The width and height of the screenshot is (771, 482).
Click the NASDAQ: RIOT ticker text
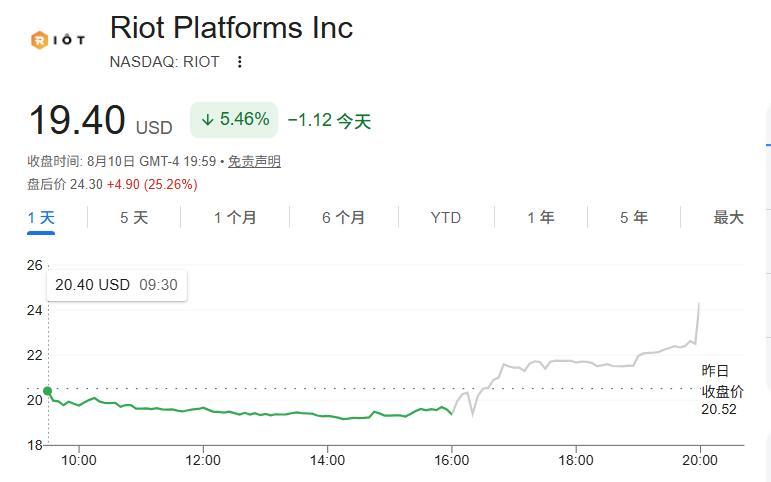point(164,62)
